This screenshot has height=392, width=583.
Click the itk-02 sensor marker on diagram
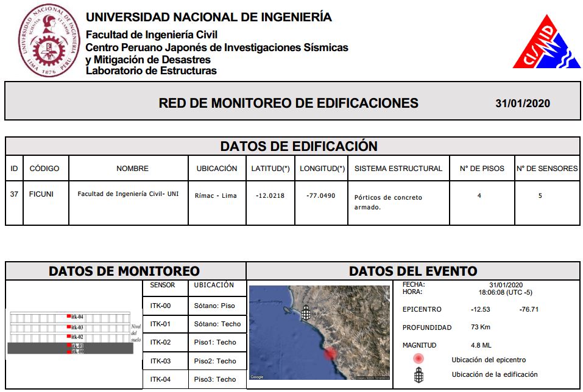click(69, 336)
